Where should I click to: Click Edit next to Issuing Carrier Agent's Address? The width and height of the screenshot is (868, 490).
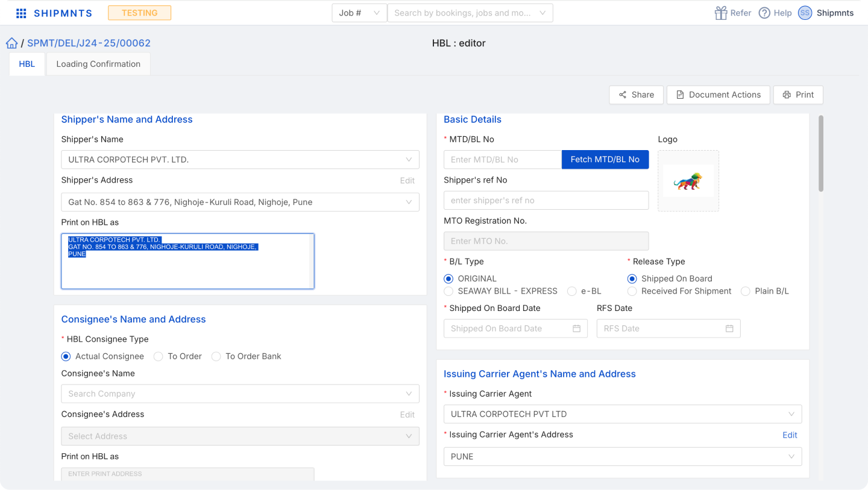tap(790, 435)
